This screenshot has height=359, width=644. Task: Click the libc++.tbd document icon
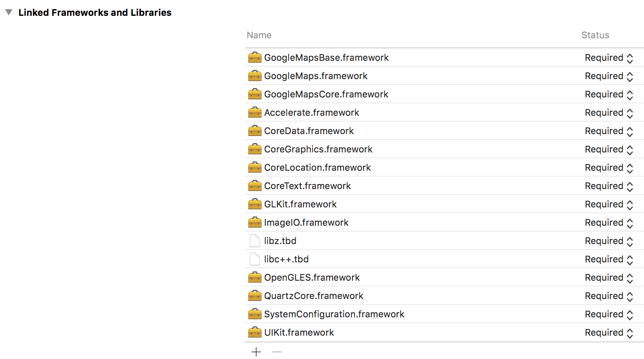pyautogui.click(x=255, y=259)
